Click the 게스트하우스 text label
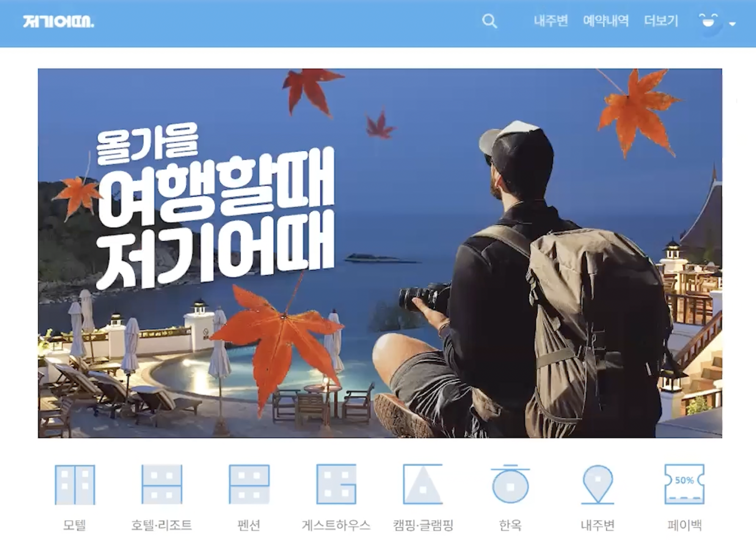Image resolution: width=756 pixels, height=546 pixels. pos(336,525)
